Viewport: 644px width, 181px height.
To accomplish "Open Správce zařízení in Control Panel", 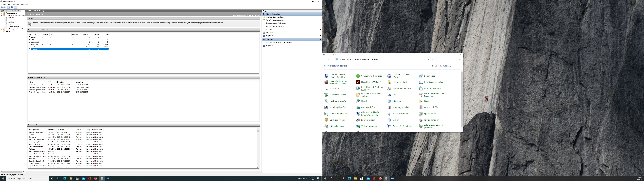I will (x=368, y=120).
